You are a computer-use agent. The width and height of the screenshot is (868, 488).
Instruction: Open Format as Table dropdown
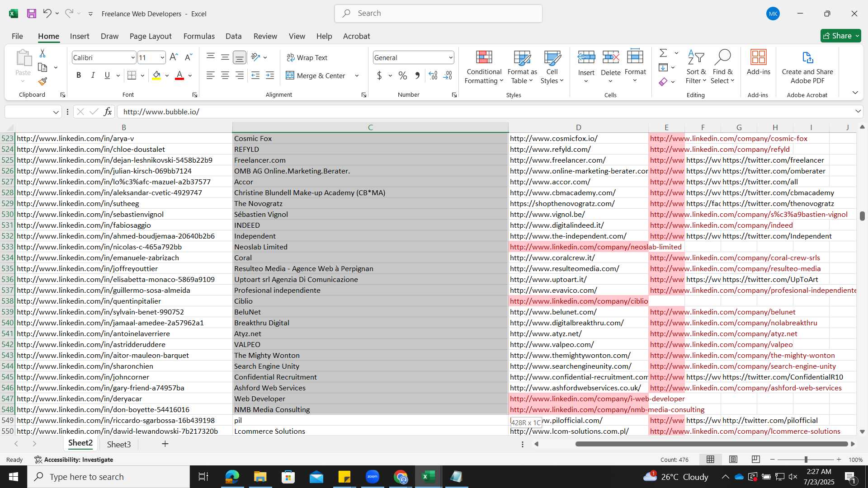[522, 67]
